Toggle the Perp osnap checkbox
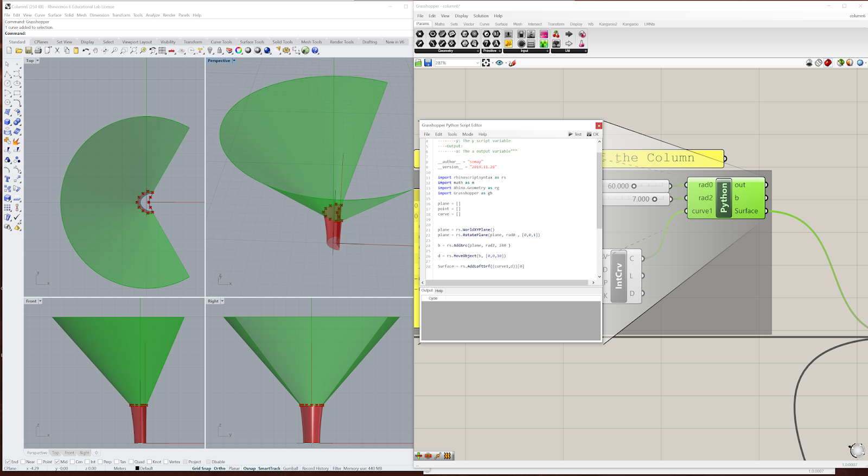 point(100,462)
